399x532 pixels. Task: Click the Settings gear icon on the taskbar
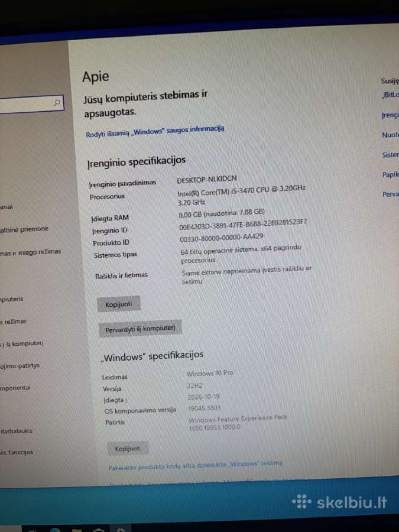[x=121, y=530]
